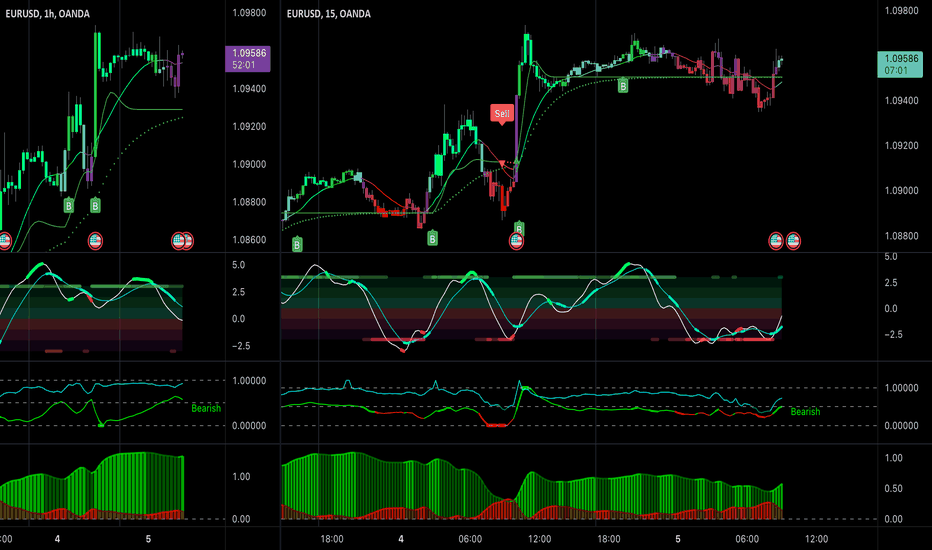
Task: Click the 06:00 label following date 5
Action: (x=747, y=539)
